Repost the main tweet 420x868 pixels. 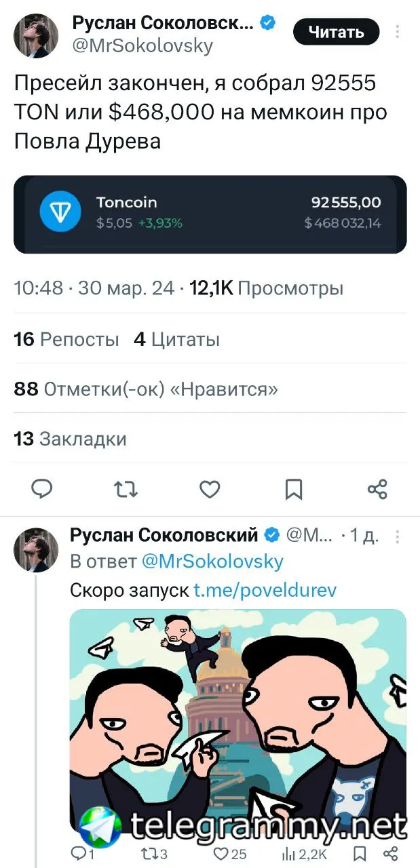coord(126,488)
